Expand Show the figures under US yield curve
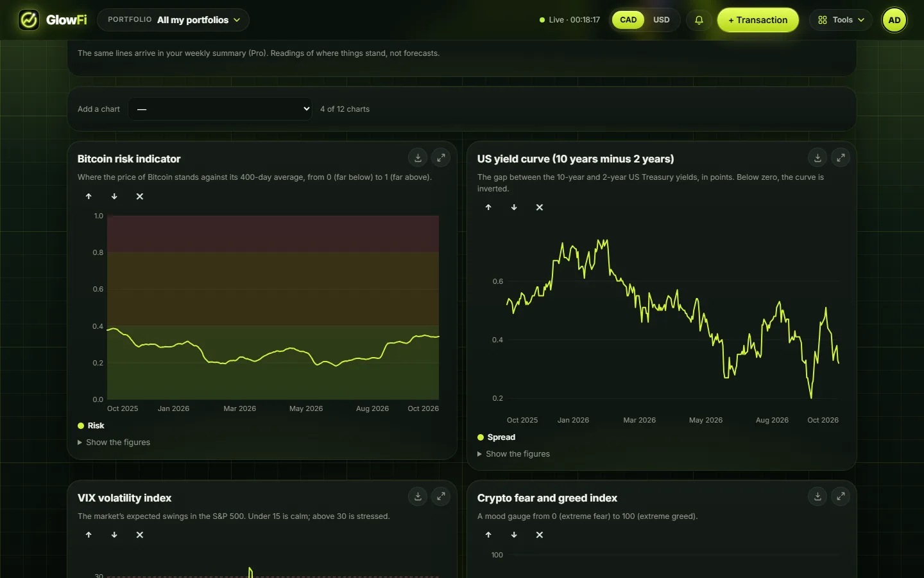The width and height of the screenshot is (924, 578). click(x=514, y=454)
